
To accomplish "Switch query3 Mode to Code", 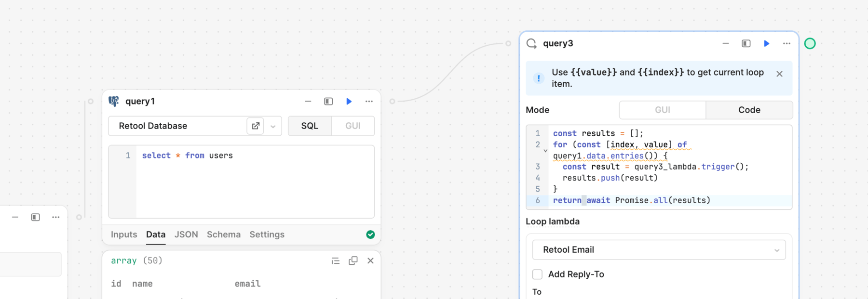I will coord(749,110).
